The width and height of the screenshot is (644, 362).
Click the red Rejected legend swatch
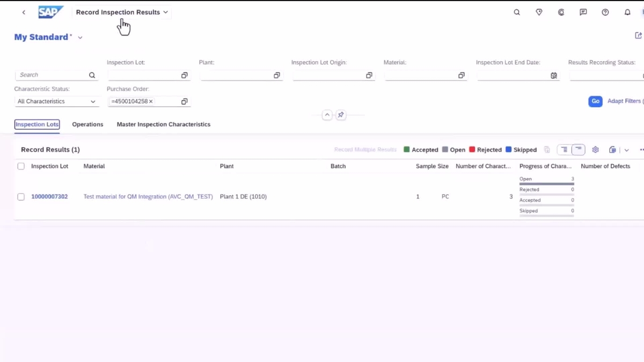[x=472, y=150]
